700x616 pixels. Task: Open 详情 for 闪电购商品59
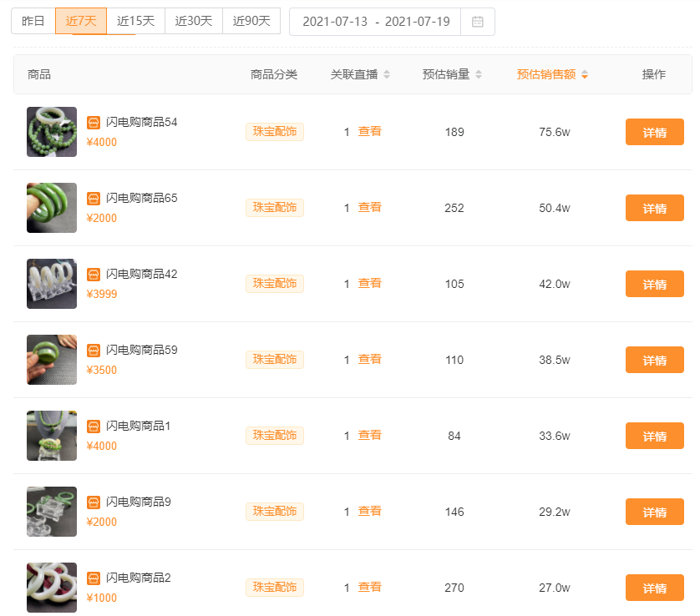point(654,360)
